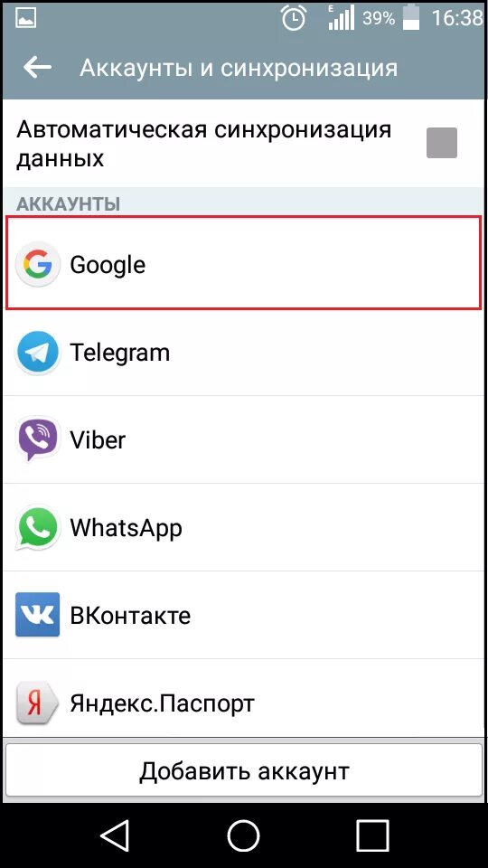Tap the Яндекс.Паспорт red Я icon
The image size is (488, 868).
pos(38,703)
